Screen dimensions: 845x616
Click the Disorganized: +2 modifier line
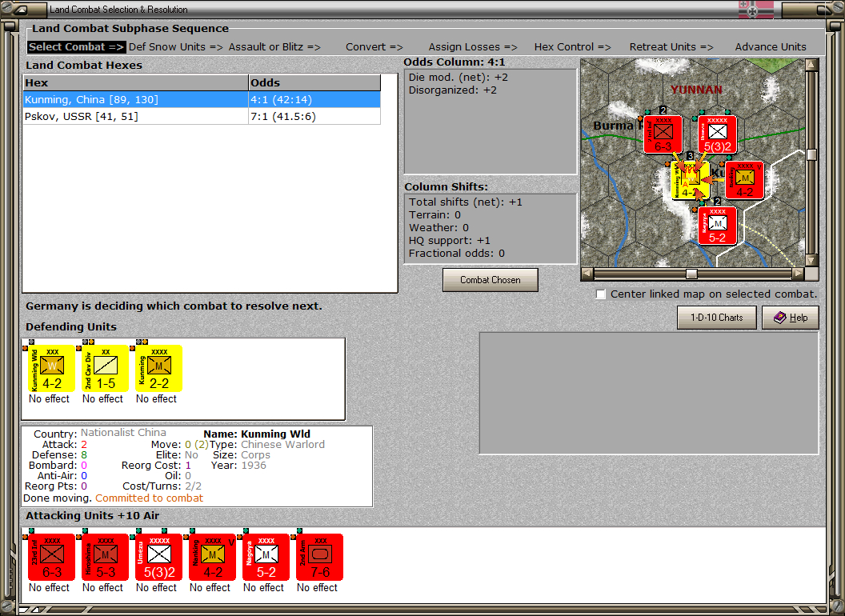point(453,90)
